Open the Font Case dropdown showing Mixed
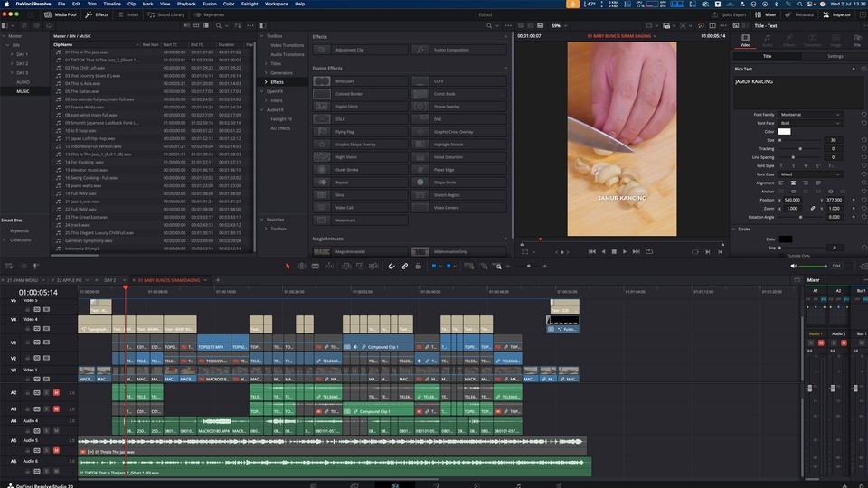Image resolution: width=868 pixels, height=488 pixels. (x=810, y=174)
